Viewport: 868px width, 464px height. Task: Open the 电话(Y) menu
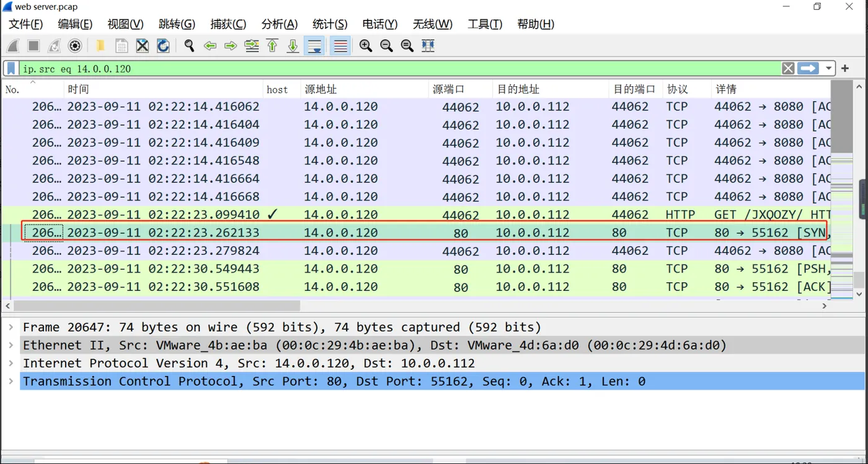coord(380,24)
